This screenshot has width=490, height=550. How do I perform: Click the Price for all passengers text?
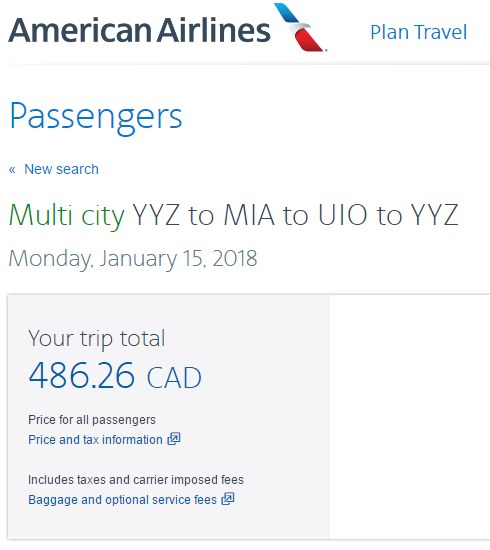tap(92, 420)
